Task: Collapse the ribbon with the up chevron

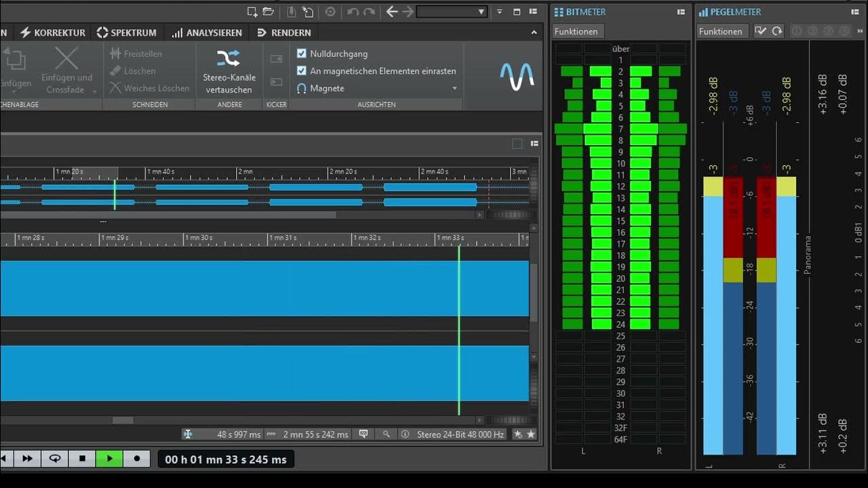Action: click(534, 33)
